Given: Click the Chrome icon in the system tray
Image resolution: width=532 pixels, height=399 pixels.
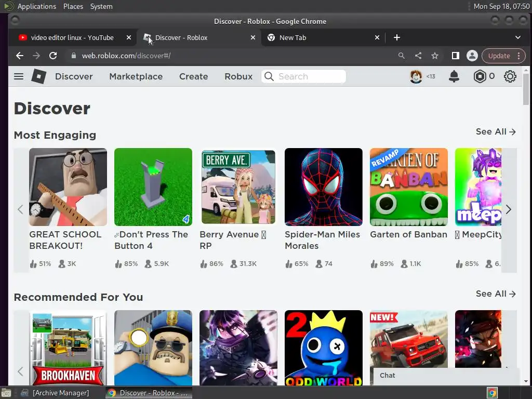Looking at the screenshot, I should (x=492, y=393).
